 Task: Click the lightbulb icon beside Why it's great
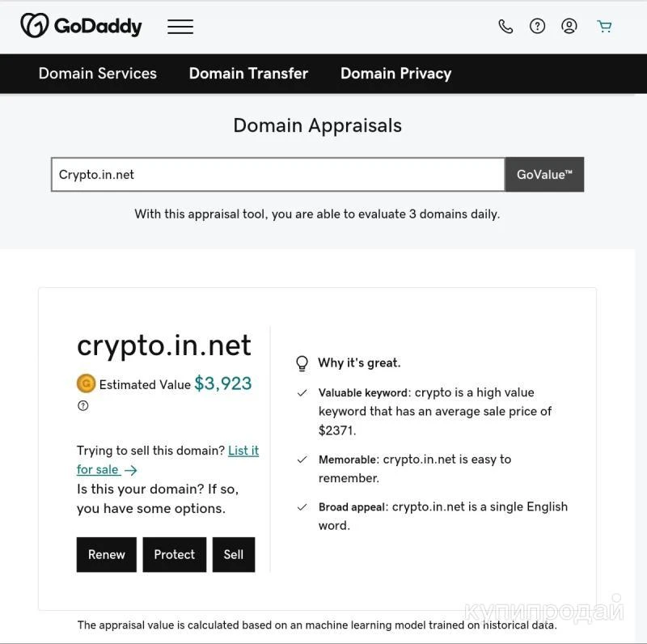302,363
